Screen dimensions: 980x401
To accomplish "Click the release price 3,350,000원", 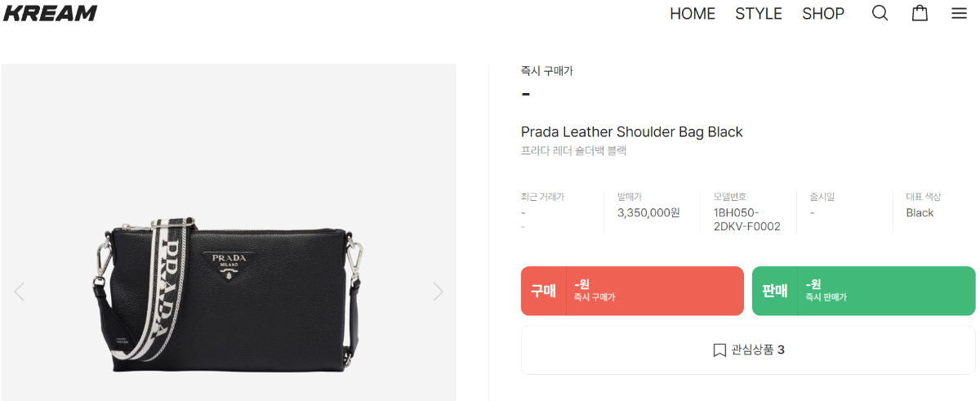I will point(648,212).
